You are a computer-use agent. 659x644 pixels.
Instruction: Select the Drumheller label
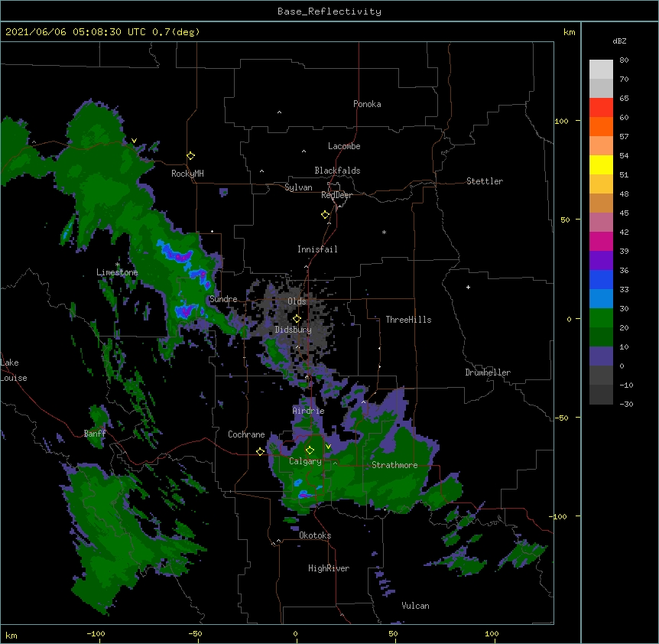coord(488,372)
